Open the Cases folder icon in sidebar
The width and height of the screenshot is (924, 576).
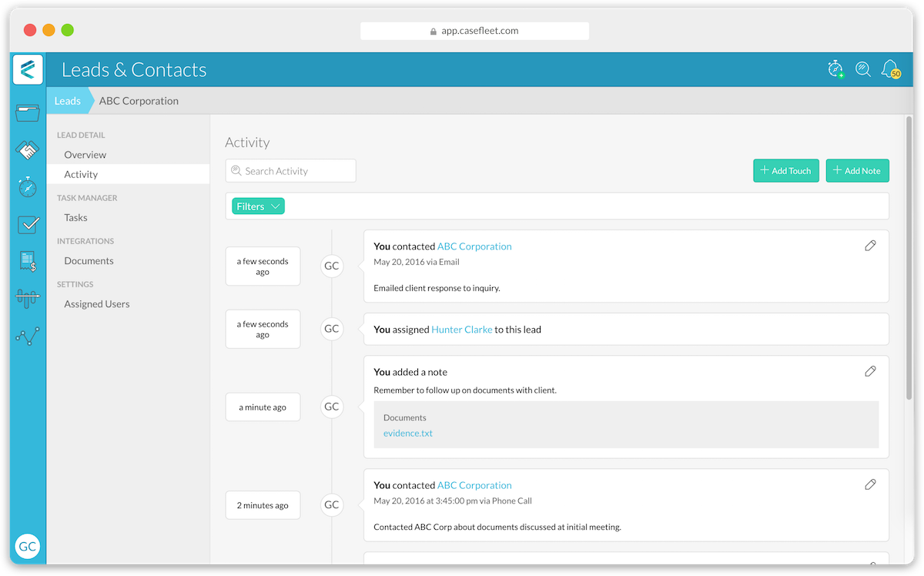click(x=28, y=113)
